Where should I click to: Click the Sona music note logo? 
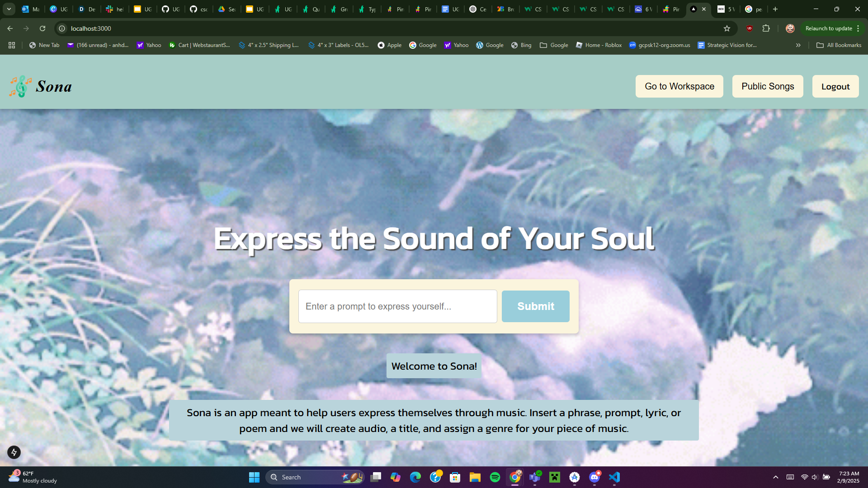(x=20, y=86)
